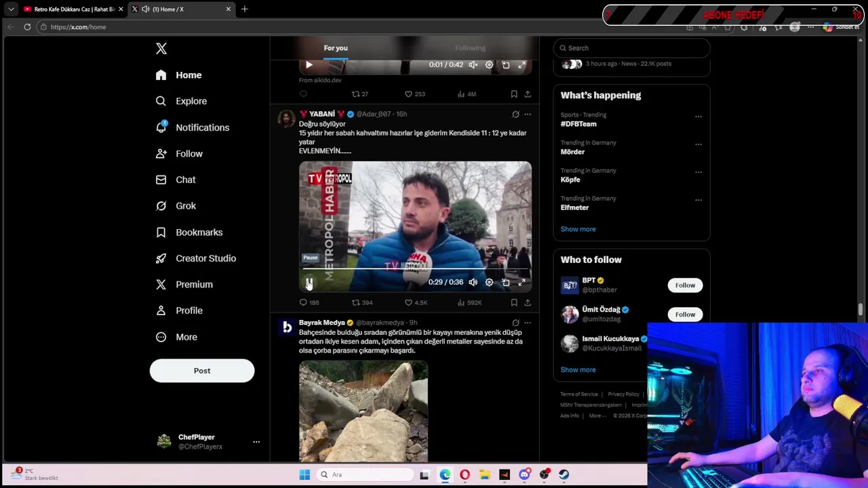Open Profile in sidebar
868x488 pixels.
(179, 310)
